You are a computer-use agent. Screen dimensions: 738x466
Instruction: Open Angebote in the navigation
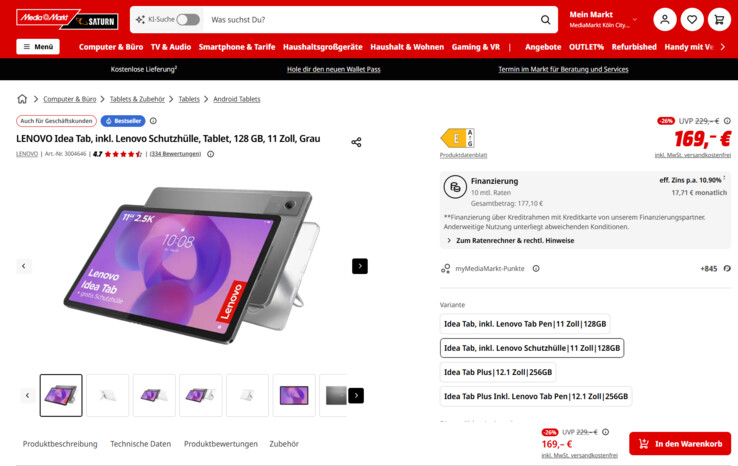[x=543, y=47]
